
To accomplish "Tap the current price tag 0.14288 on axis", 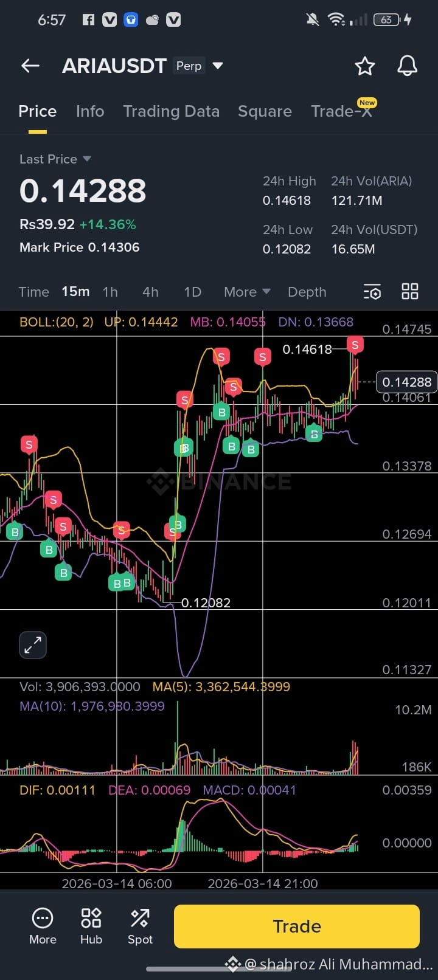I will point(407,382).
